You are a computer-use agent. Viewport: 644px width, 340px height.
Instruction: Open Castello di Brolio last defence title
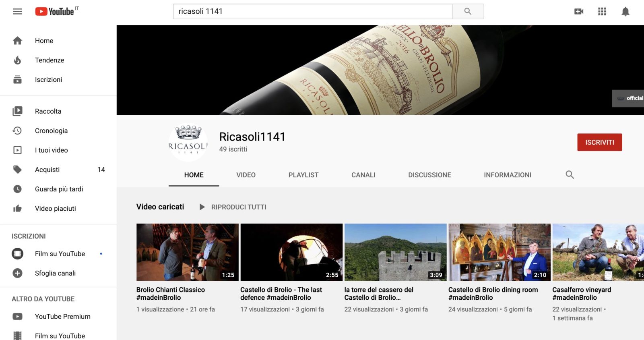pyautogui.click(x=281, y=294)
